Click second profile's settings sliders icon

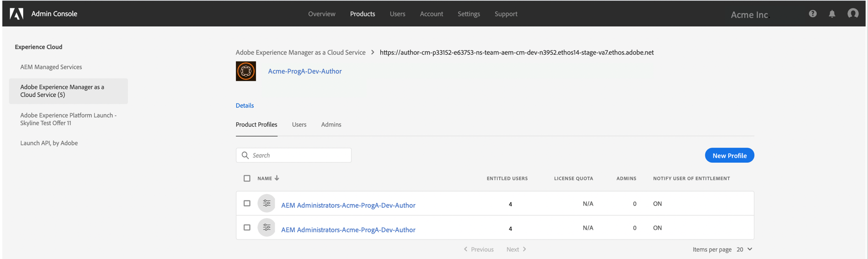pos(267,228)
